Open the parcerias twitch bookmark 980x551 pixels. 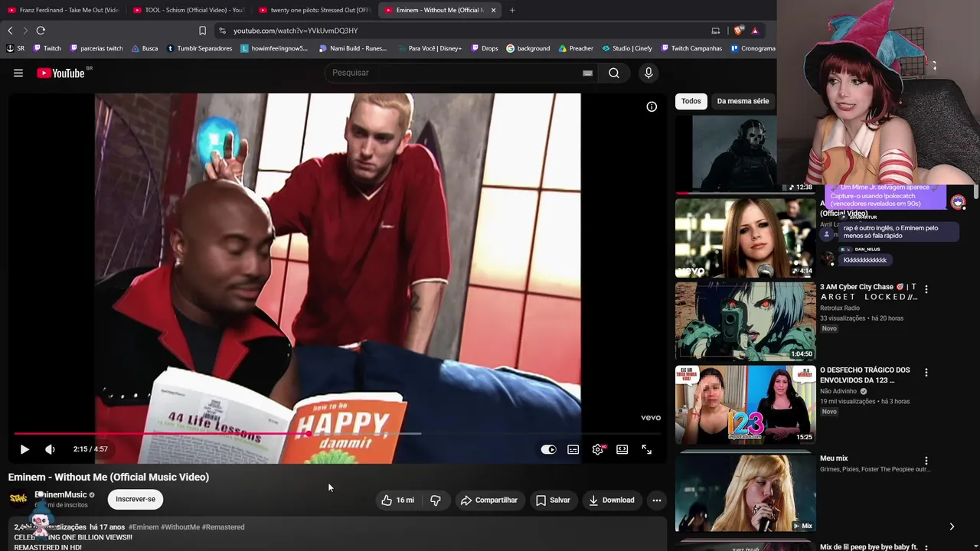coord(96,48)
